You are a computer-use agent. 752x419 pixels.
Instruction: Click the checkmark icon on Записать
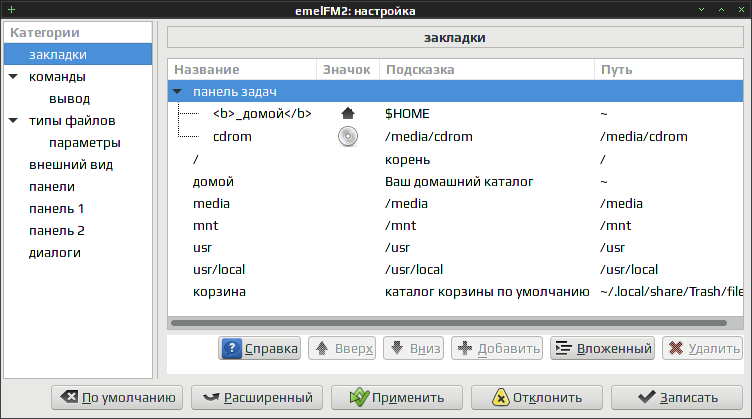point(646,397)
